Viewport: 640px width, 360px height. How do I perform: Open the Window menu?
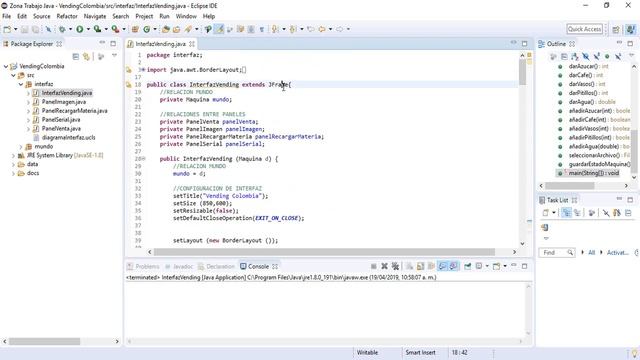coord(186,16)
